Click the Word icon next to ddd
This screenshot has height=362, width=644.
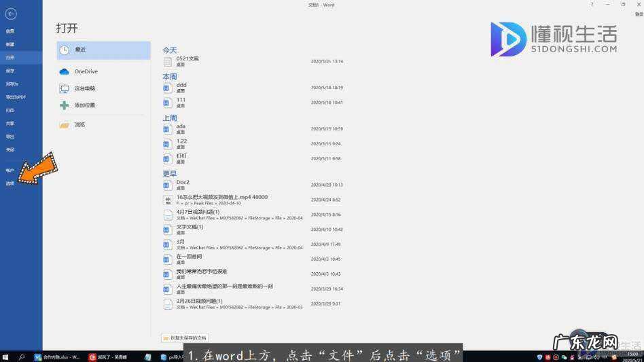coord(168,88)
